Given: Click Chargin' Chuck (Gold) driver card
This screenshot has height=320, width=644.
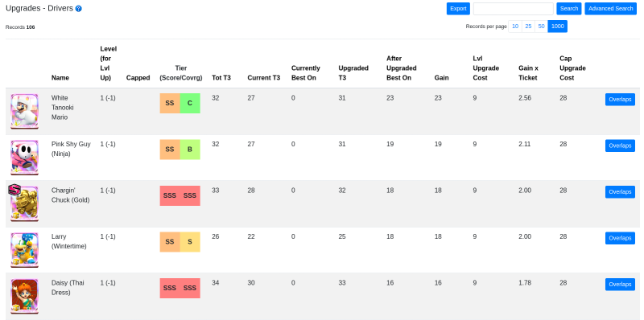Looking at the screenshot, I should 25,204.
